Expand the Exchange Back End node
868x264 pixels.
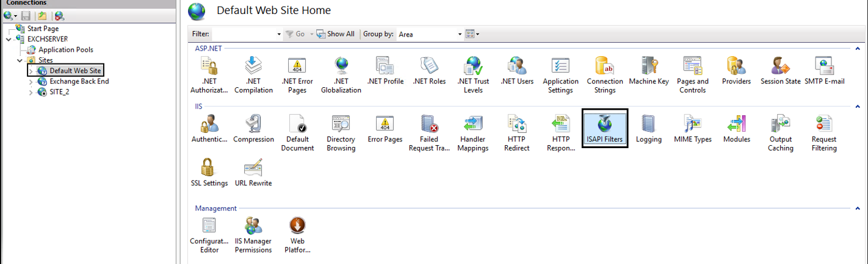coord(31,82)
